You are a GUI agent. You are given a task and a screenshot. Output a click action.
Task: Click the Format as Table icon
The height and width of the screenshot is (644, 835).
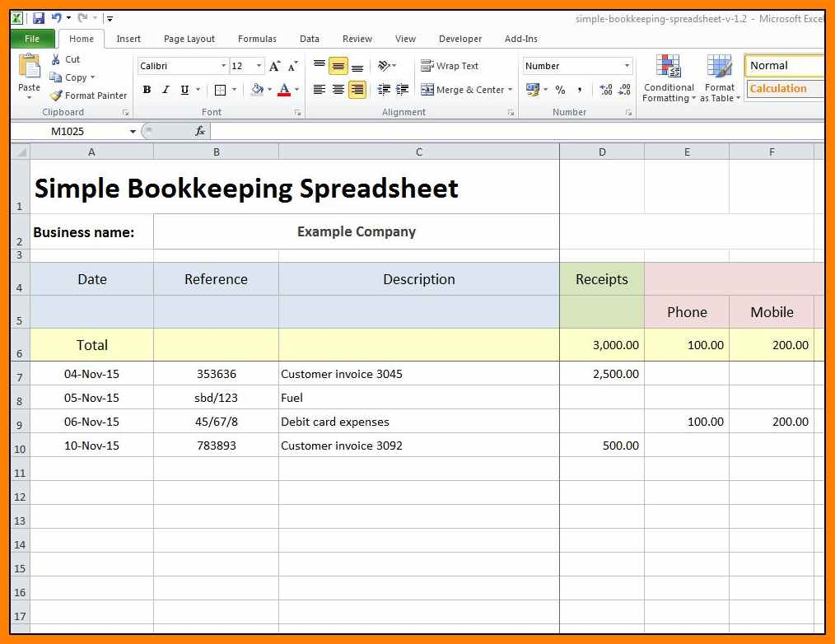pos(719,79)
